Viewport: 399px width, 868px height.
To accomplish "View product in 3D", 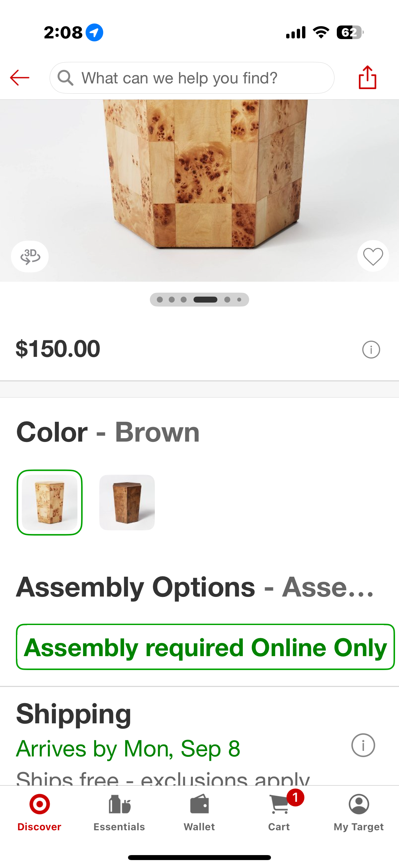I will (x=30, y=257).
